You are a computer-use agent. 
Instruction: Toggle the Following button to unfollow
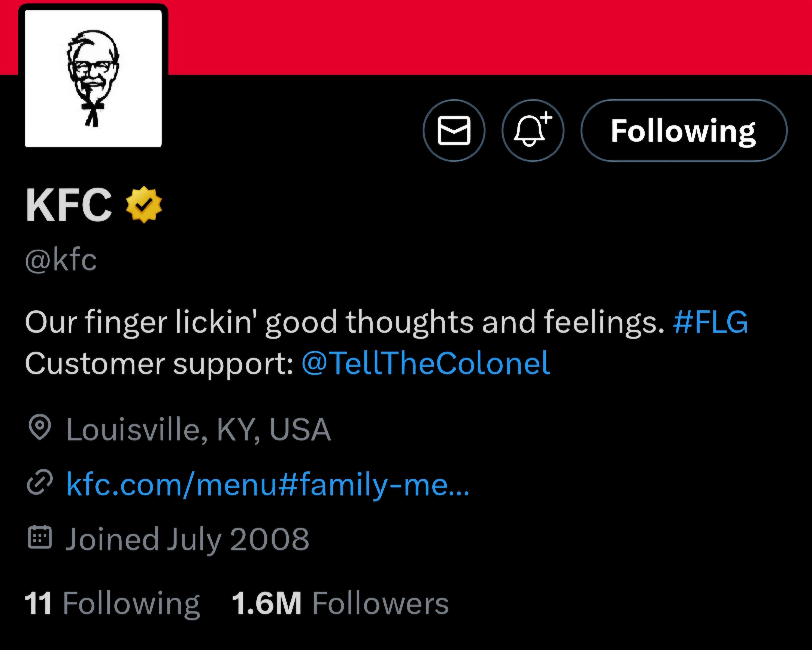[x=684, y=130]
